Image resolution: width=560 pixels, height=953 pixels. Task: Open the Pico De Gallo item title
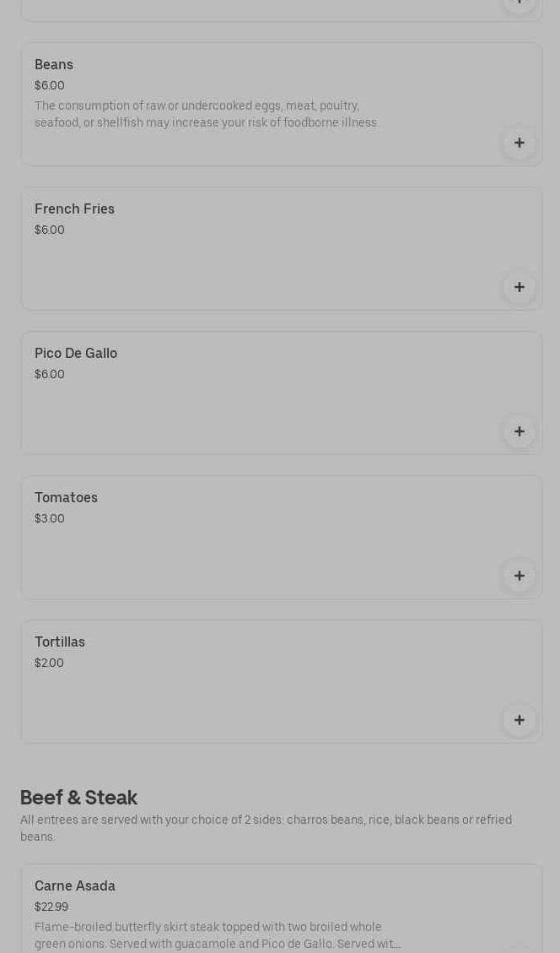76,353
